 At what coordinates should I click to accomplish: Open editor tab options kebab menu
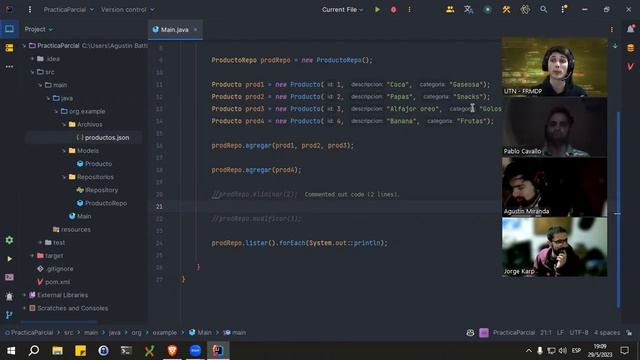tap(611, 29)
